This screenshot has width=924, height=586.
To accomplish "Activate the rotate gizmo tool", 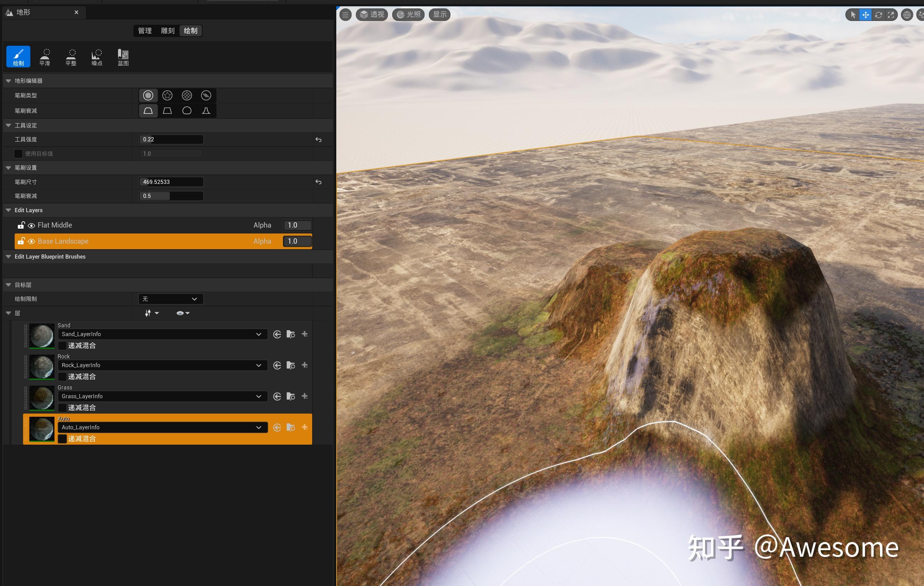I will click(878, 15).
